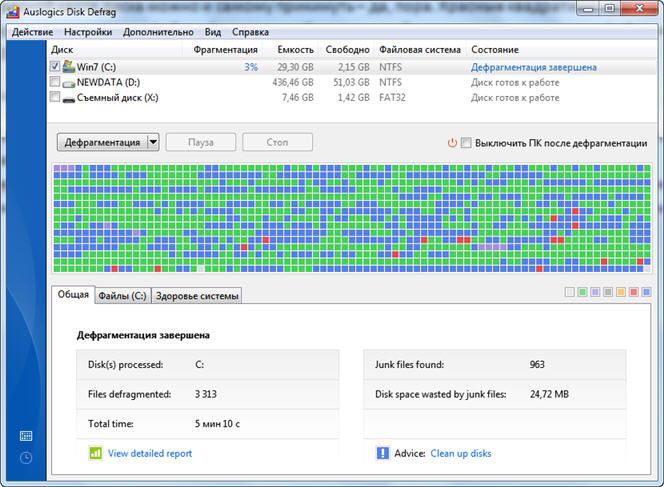Click the Junk files found value 963

[x=537, y=365]
